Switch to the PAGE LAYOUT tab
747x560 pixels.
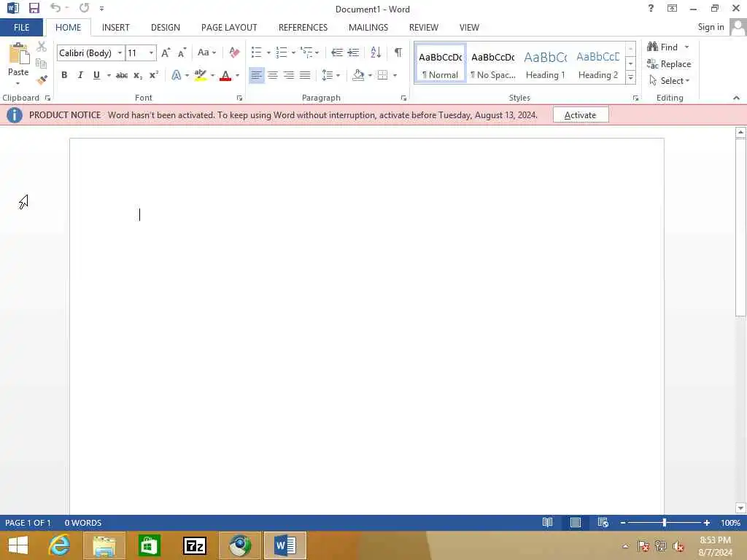click(229, 28)
